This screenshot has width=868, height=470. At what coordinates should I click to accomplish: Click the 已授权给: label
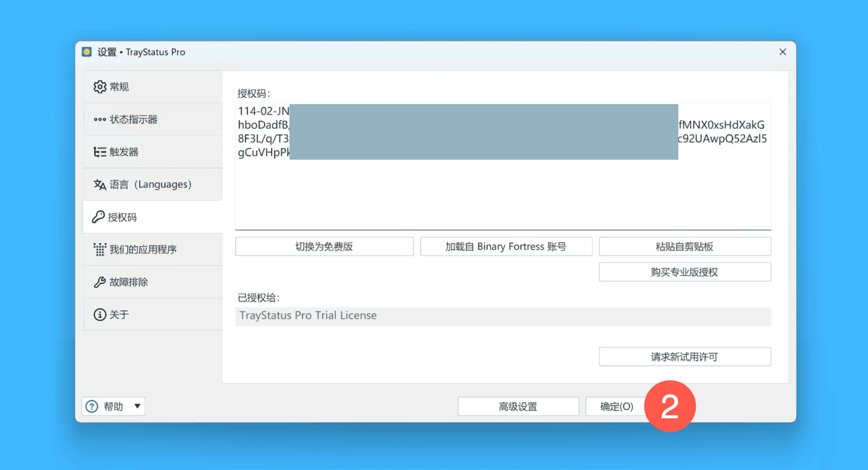tap(259, 298)
